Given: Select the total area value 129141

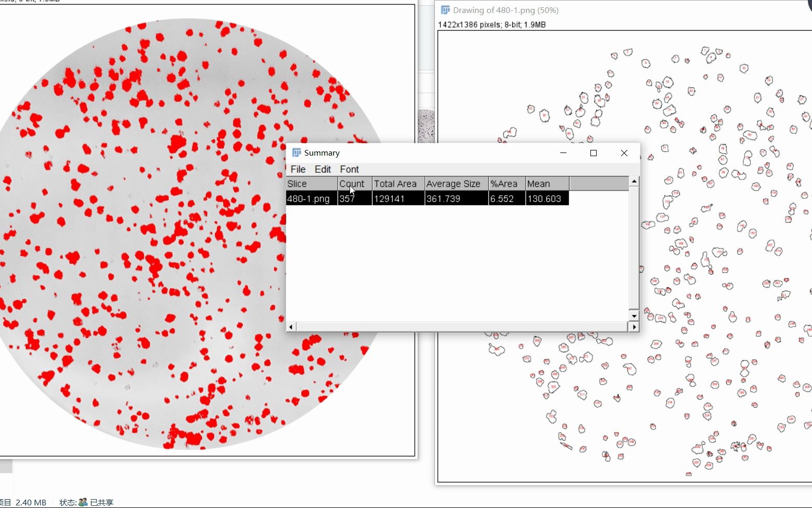Looking at the screenshot, I should tap(398, 198).
